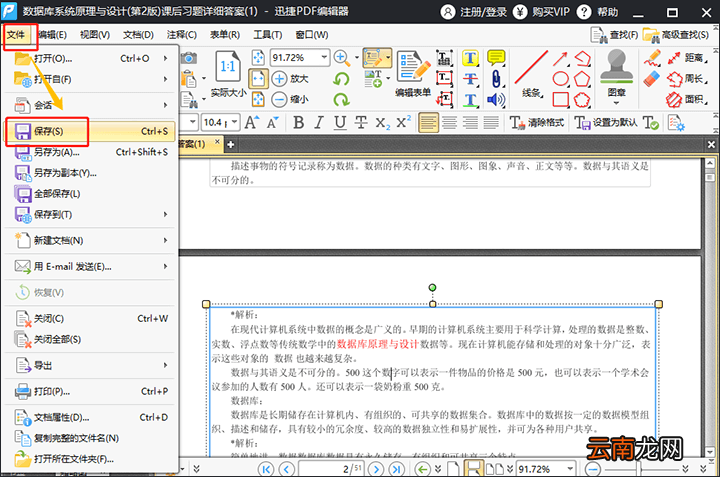Expand Export (导出) submenu
The image size is (720, 477).
[x=165, y=365]
